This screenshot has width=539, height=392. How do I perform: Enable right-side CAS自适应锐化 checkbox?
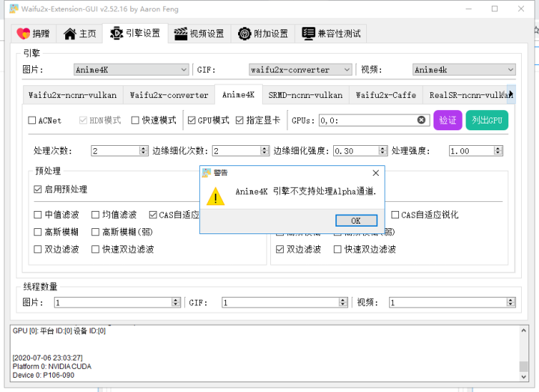coord(395,215)
